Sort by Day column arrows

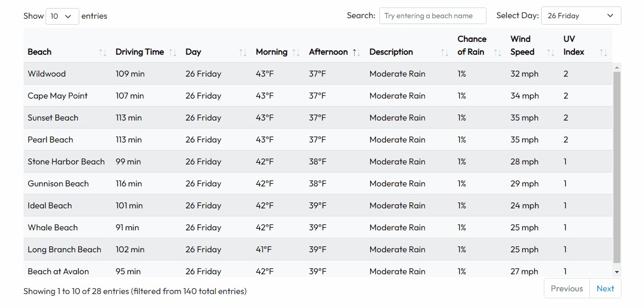(243, 52)
